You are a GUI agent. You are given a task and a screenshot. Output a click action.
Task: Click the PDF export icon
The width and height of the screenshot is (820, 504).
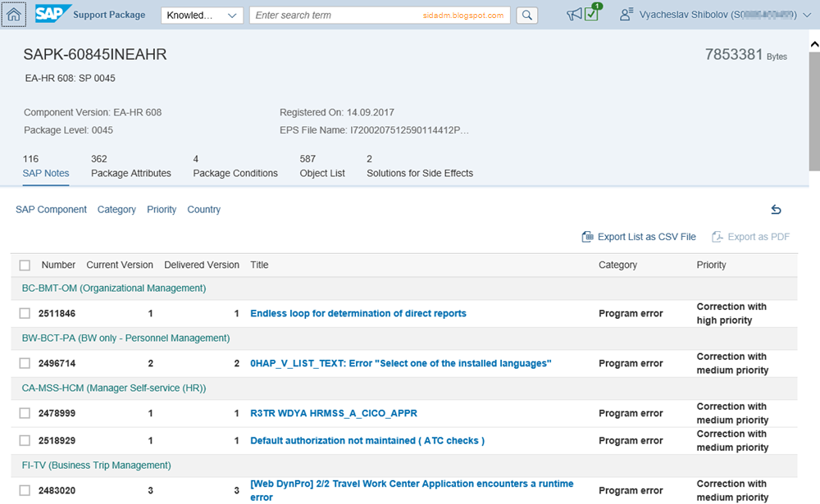tap(717, 237)
